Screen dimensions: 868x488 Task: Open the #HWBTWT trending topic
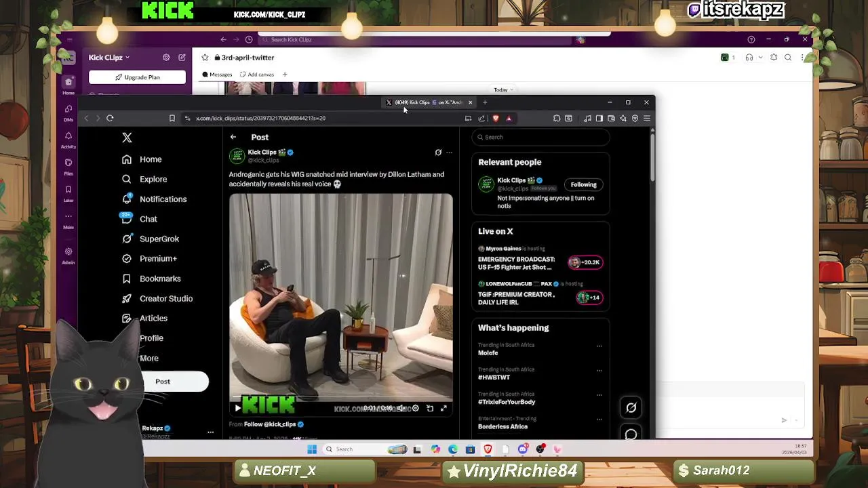pos(494,378)
